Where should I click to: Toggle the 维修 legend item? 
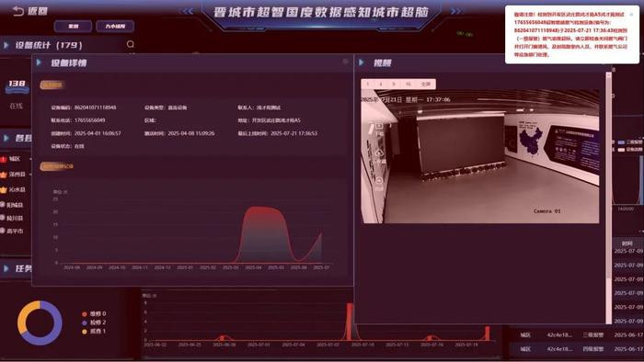tap(94, 313)
